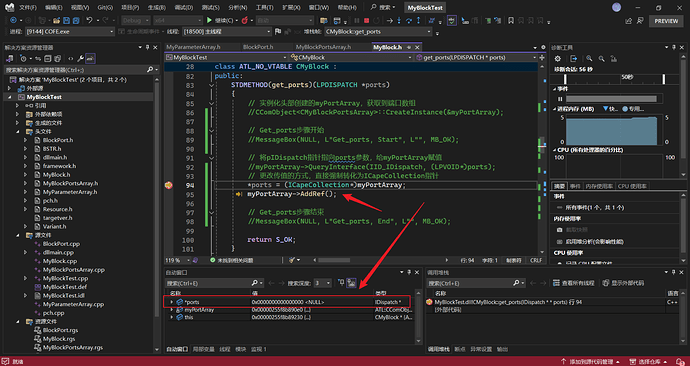690x366 pixels.
Task: Click the wrench icon in Solution Explorer toolbar
Action: coord(80,59)
